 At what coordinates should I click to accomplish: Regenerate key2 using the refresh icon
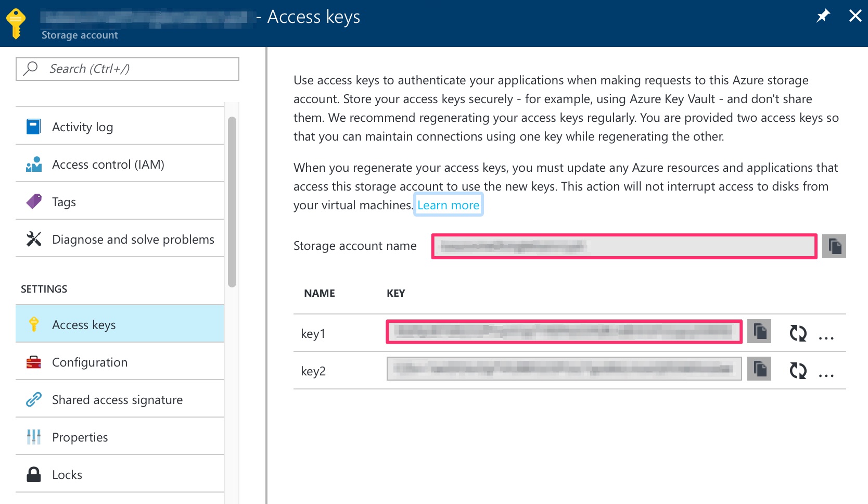(x=799, y=371)
